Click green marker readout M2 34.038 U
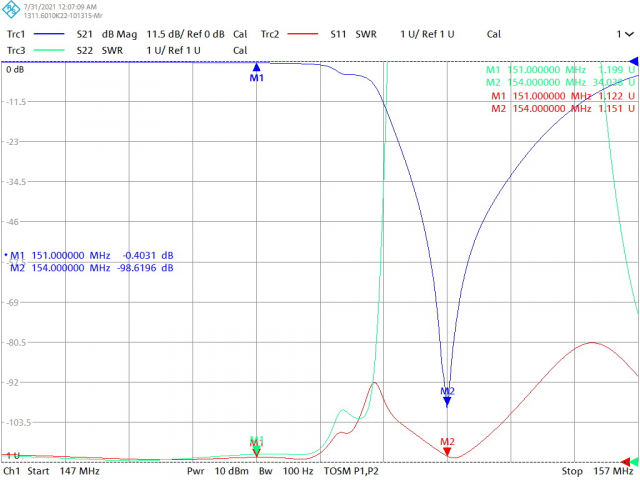Image resolution: width=640 pixels, height=480 pixels. pyautogui.click(x=560, y=82)
